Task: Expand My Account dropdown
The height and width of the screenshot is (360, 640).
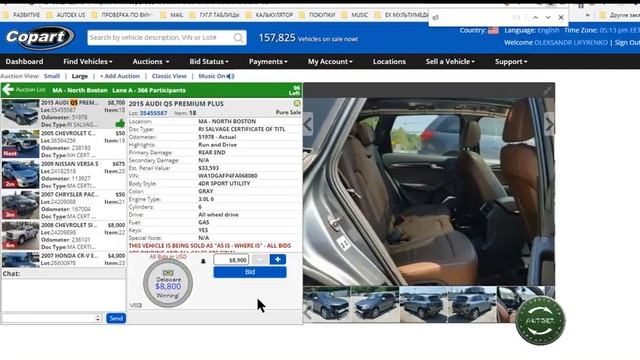Action: point(330,62)
